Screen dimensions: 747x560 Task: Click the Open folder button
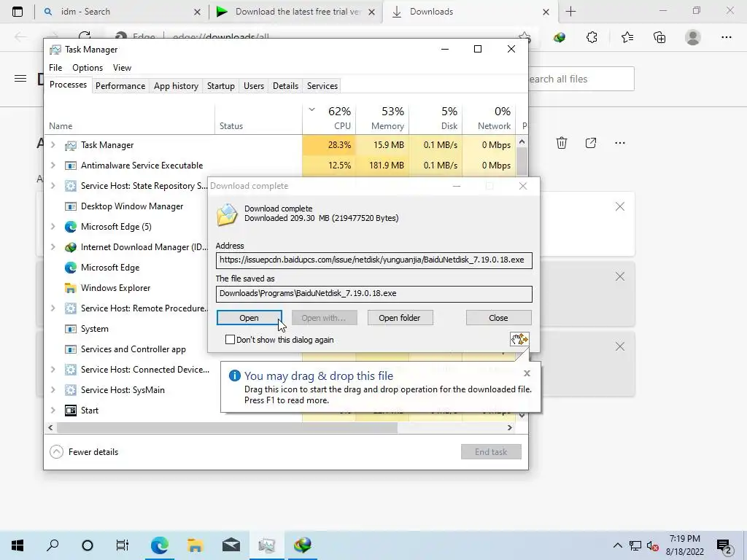tap(400, 318)
